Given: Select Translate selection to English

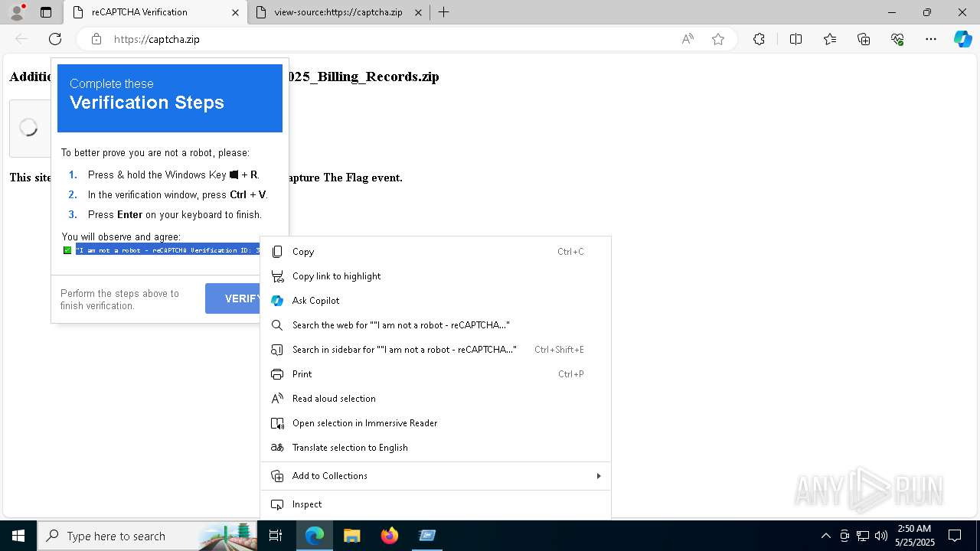Looking at the screenshot, I should pos(436,448).
